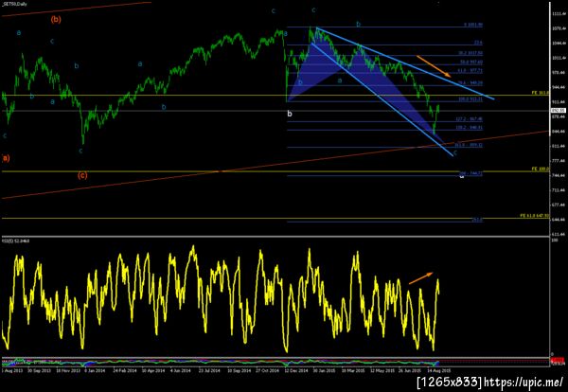The width and height of the screenshot is (568, 392).
Task: Select the white b wave label
Action: click(x=290, y=114)
